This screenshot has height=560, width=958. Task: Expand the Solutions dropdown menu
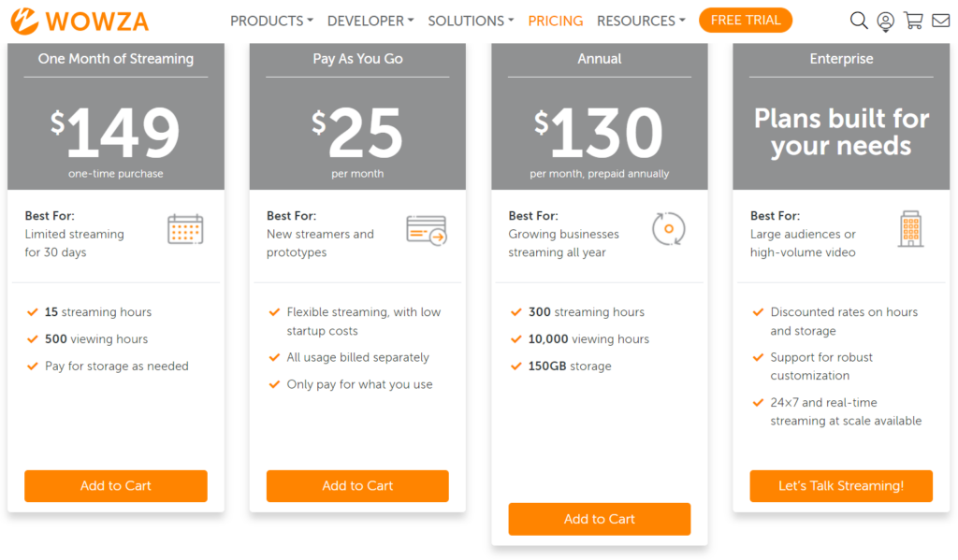[471, 21]
